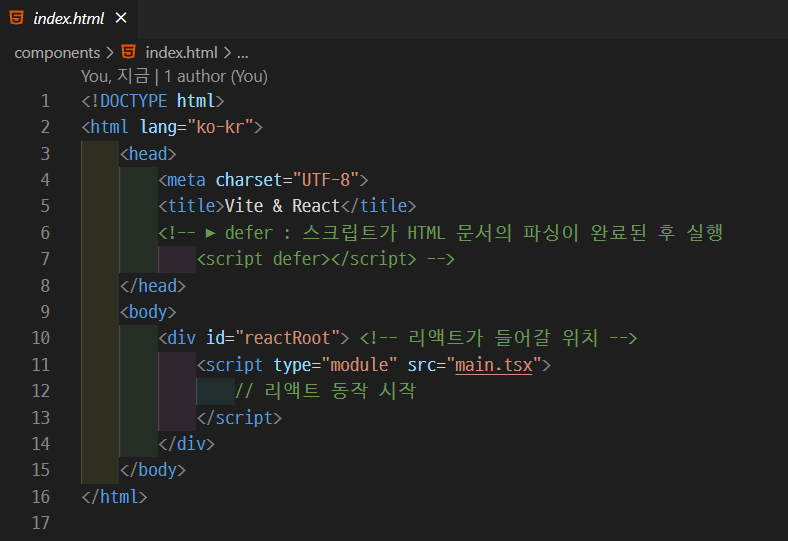Select line number 11 in the gutter
788x541 pixels.
coord(41,365)
